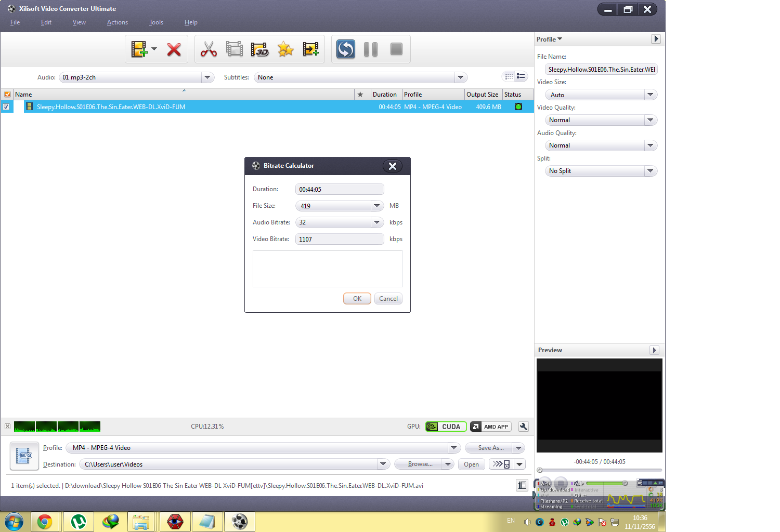This screenshot has height=532, width=780.
Task: Click the preview seek slider handle
Action: click(x=540, y=470)
